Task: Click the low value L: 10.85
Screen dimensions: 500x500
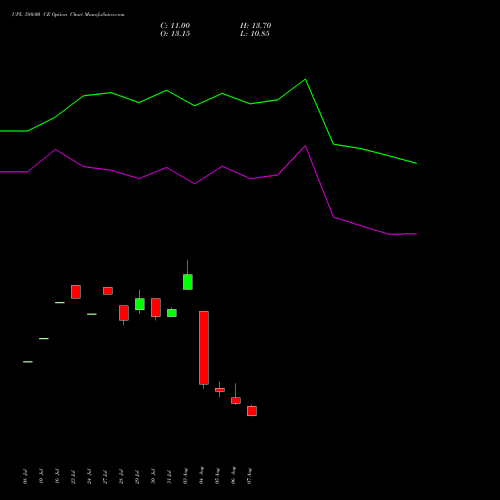Action: click(255, 34)
